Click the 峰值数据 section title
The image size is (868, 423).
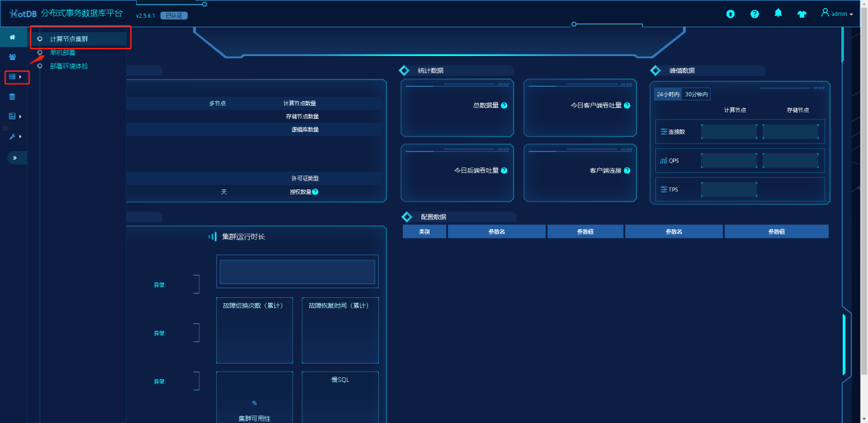[682, 70]
